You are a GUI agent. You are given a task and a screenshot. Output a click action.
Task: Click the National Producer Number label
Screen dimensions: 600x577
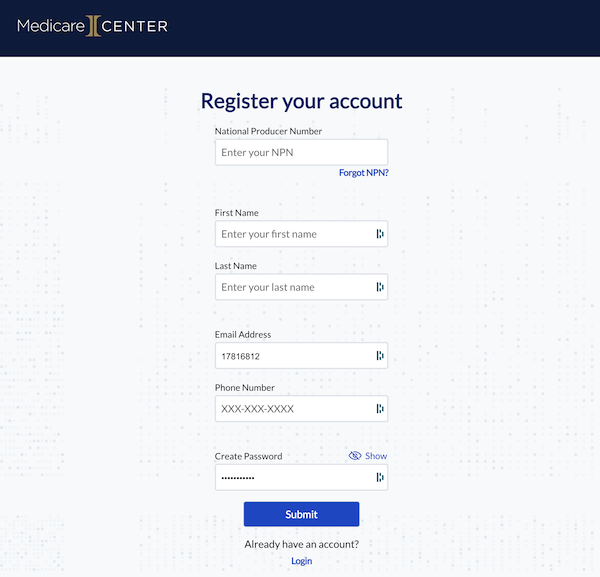click(268, 131)
